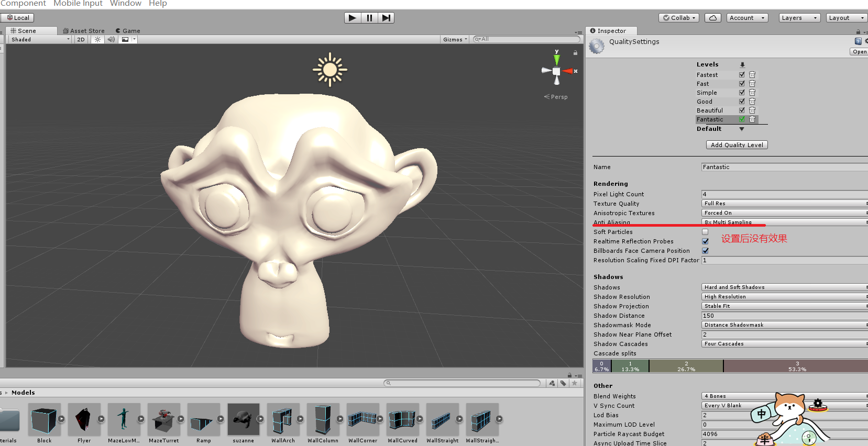Toggle the Scene view rotation lock icon
868x446 pixels.
(x=575, y=53)
